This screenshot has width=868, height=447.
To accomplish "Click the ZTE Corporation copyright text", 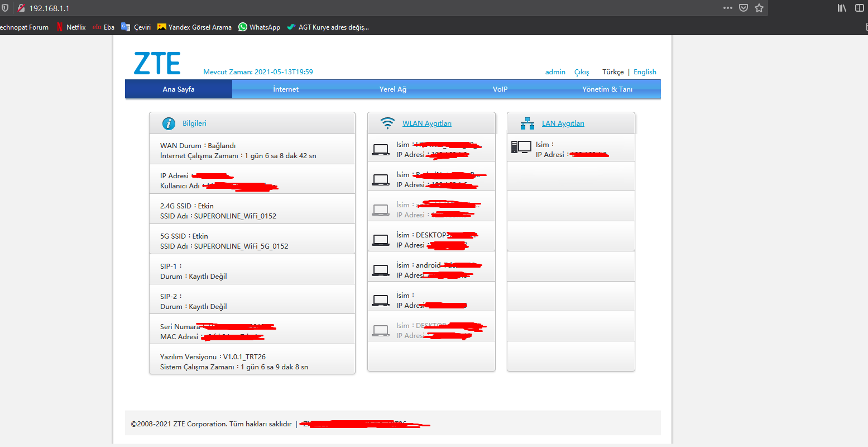I will point(211,424).
